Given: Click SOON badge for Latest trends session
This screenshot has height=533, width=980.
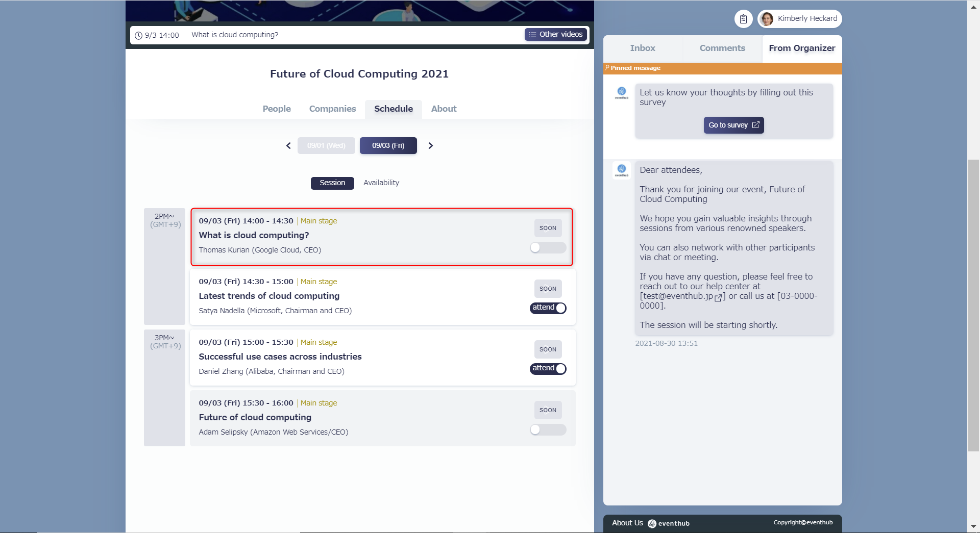Looking at the screenshot, I should click(x=548, y=289).
